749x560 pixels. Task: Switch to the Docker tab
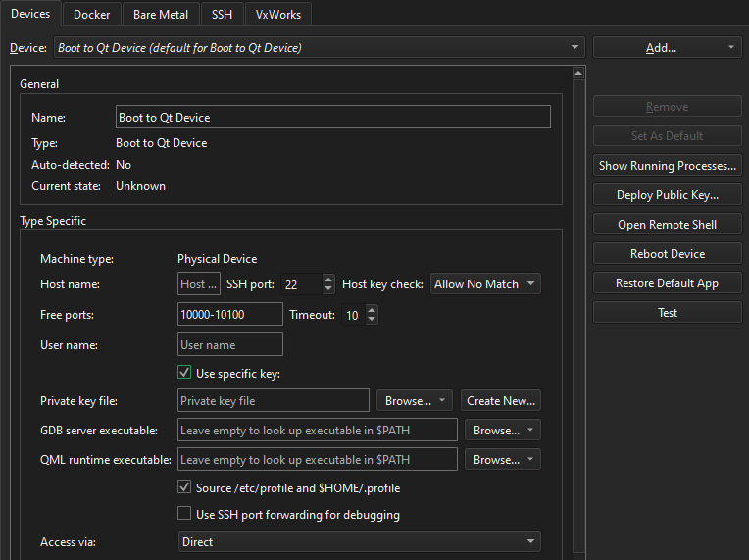coord(91,15)
